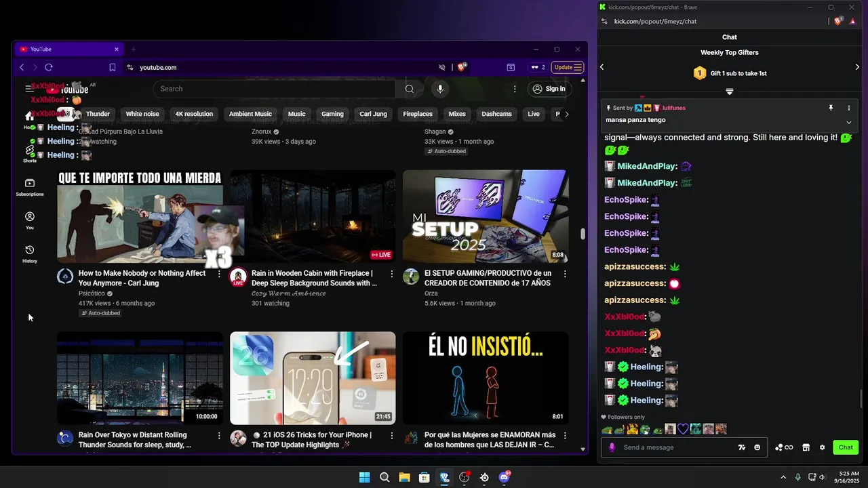Open live Wooden Cabin fireplace thumbnail

tap(313, 216)
